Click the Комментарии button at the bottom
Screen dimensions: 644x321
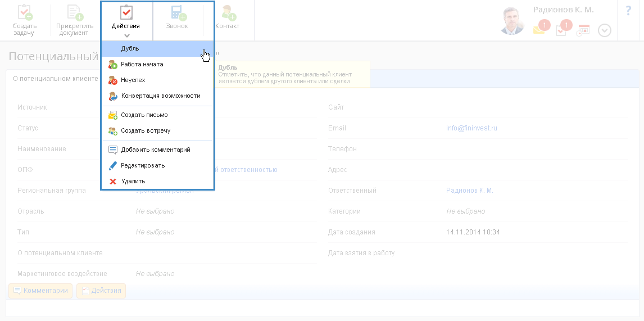tap(40, 291)
